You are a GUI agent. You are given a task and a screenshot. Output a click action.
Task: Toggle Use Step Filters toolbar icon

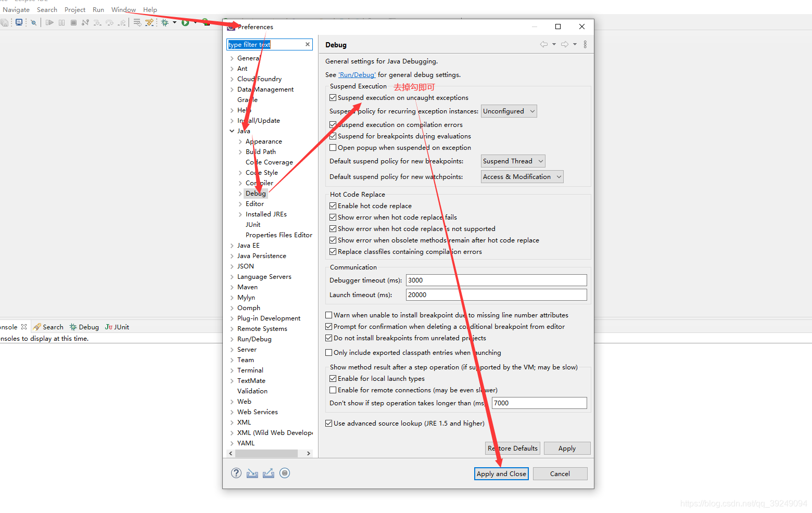[x=149, y=22]
